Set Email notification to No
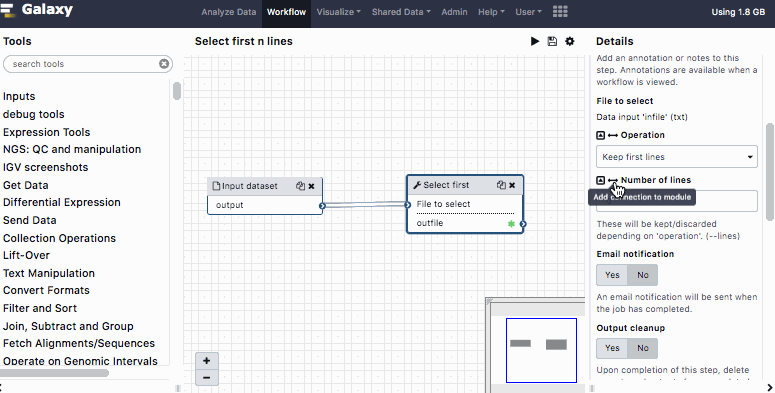Image resolution: width=775 pixels, height=393 pixels. (x=643, y=275)
